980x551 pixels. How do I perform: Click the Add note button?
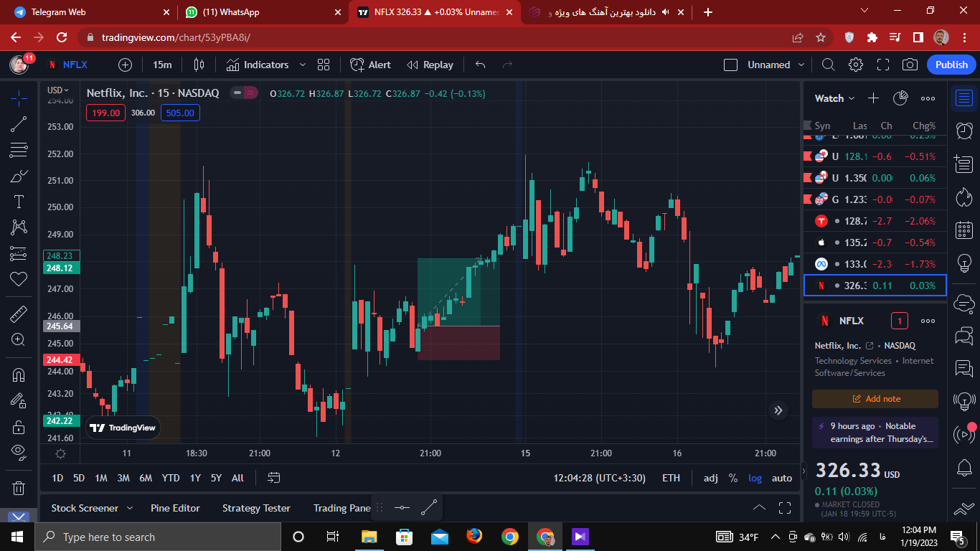pos(875,399)
